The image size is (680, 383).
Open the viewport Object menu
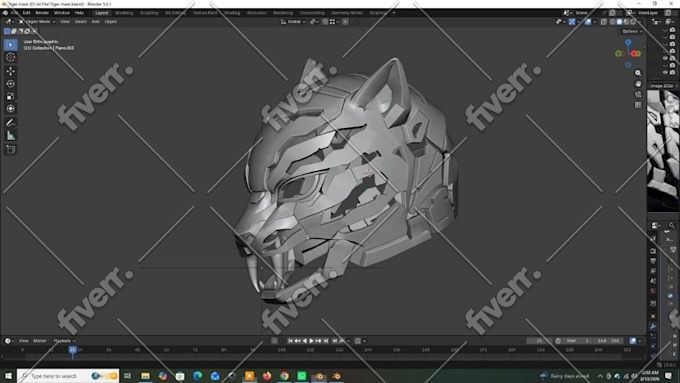pyautogui.click(x=111, y=21)
